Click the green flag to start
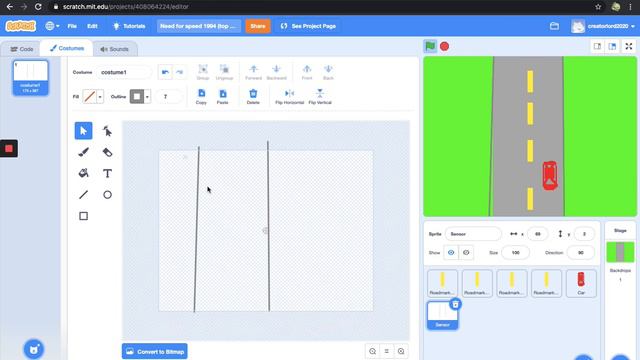640x360 pixels. [430, 46]
